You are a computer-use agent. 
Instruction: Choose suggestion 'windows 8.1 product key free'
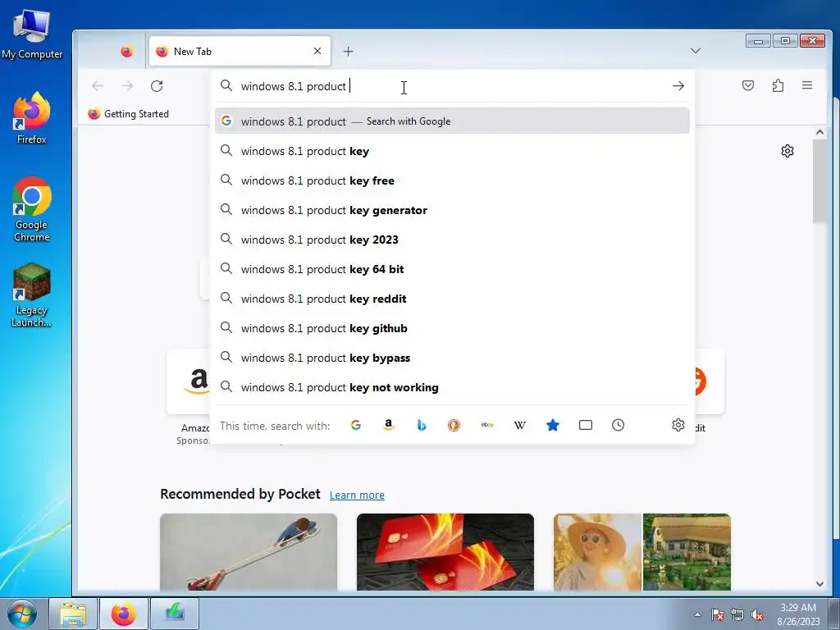[452, 180]
